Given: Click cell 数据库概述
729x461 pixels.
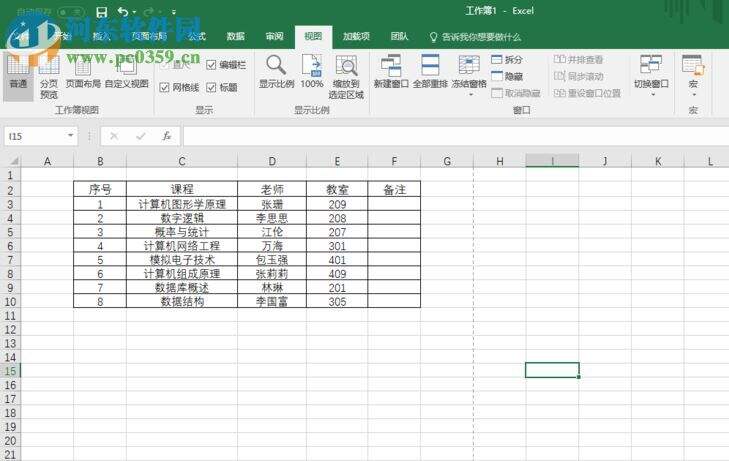Looking at the screenshot, I should coord(182,288).
